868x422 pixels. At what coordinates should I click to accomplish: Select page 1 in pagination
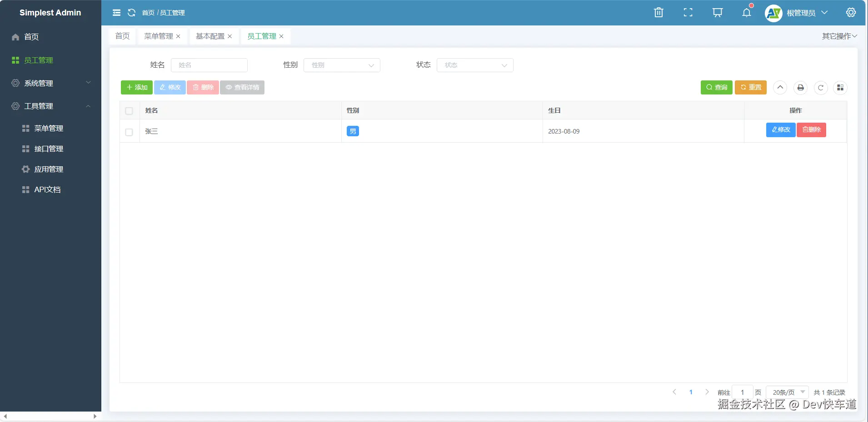691,392
